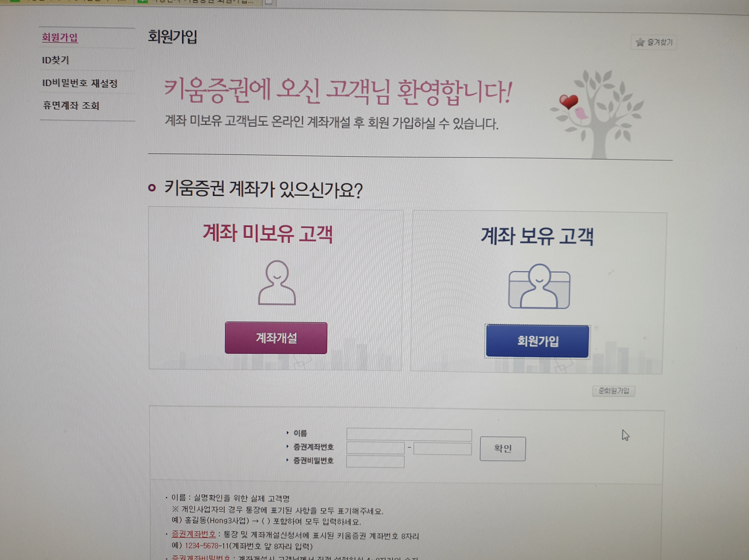Click the 계좌 미보유 고객 person icon
Image resolution: width=749 pixels, height=560 pixels.
tap(277, 283)
